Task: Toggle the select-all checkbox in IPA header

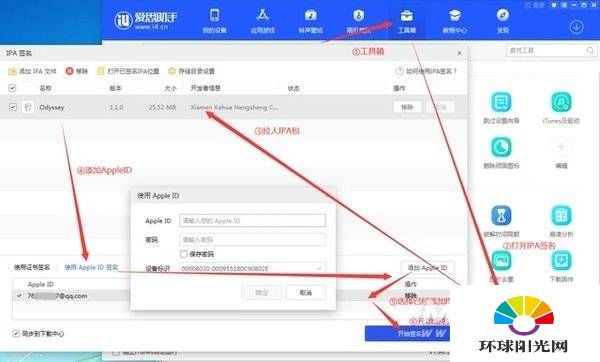Action: pos(12,88)
